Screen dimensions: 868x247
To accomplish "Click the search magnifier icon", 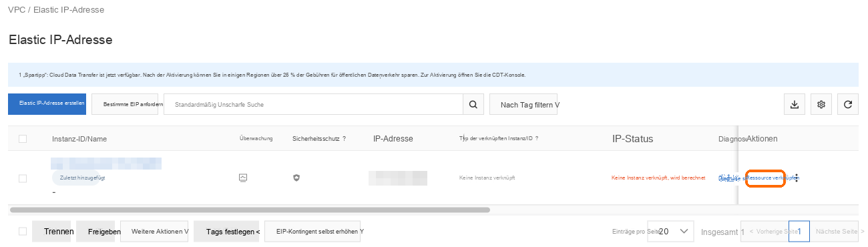I will [473, 105].
